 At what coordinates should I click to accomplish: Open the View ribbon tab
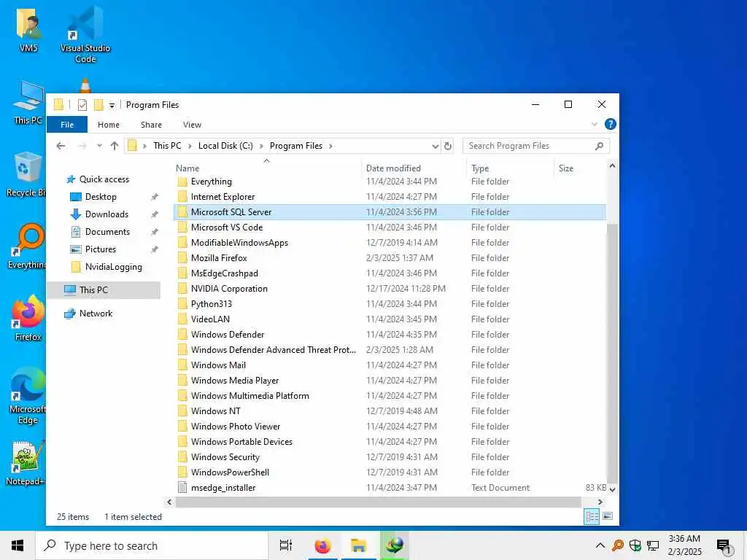(192, 124)
